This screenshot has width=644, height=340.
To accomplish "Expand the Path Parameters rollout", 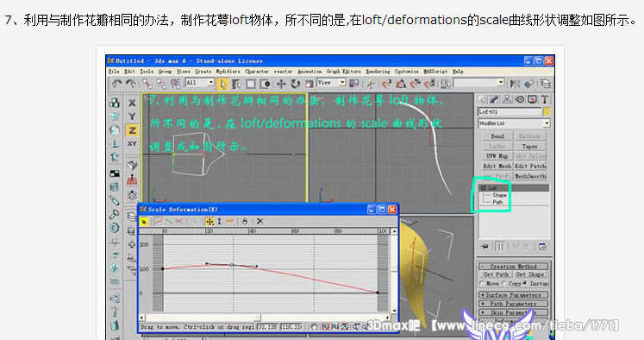I will [x=514, y=304].
